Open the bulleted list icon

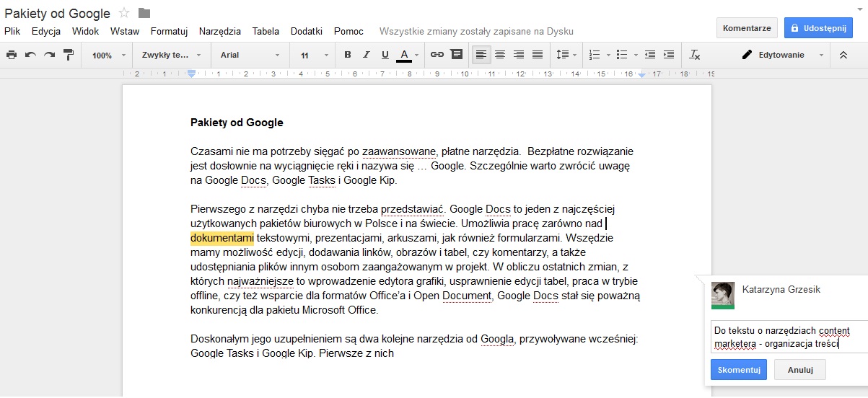point(622,55)
